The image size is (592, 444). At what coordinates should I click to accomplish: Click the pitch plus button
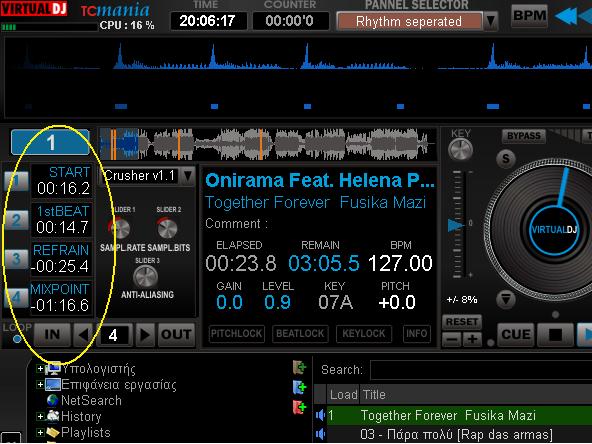tap(472, 339)
